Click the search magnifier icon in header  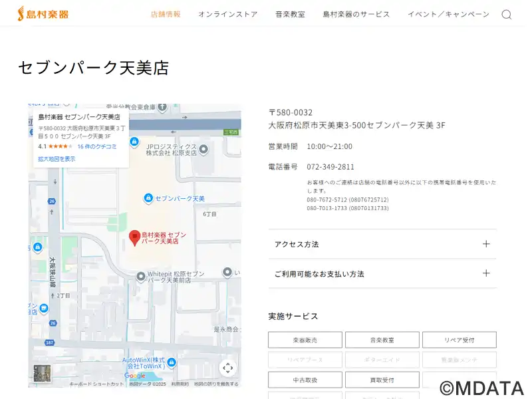click(506, 15)
